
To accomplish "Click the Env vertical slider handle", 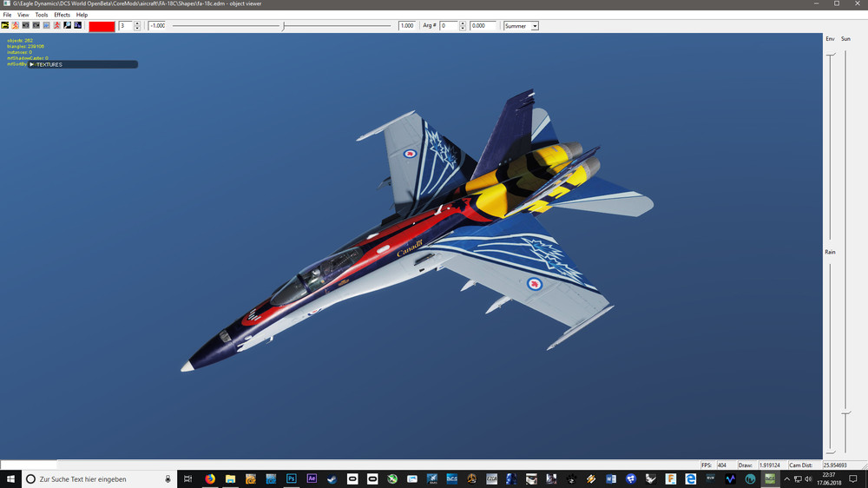I will (831, 55).
